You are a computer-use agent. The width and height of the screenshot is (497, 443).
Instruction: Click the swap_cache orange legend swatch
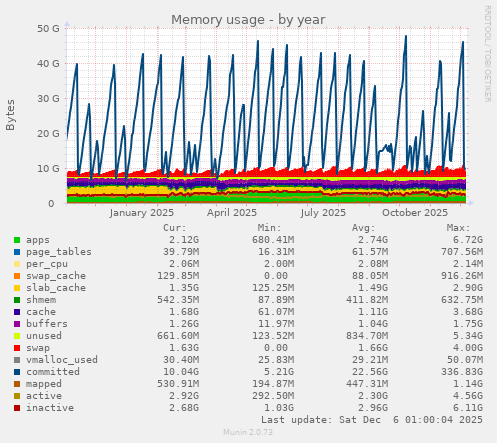pos(17,276)
